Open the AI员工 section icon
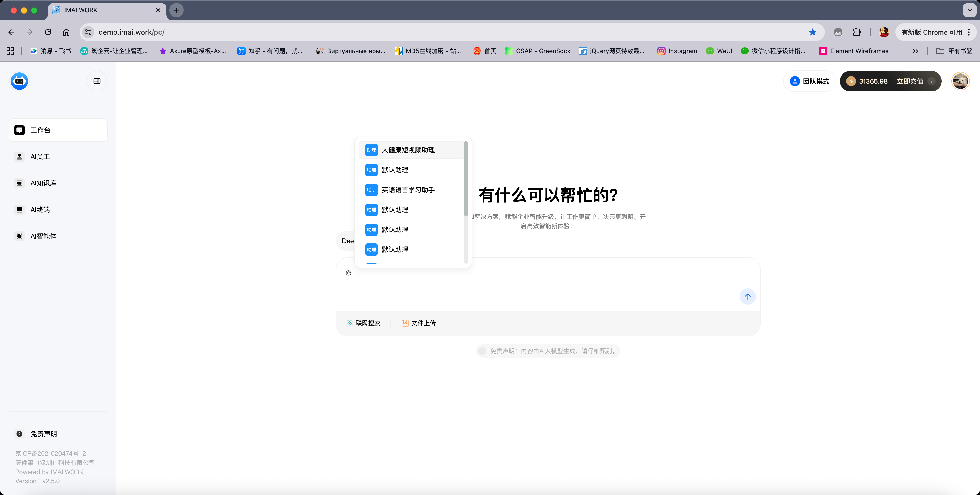The width and height of the screenshot is (980, 495). pyautogui.click(x=19, y=156)
